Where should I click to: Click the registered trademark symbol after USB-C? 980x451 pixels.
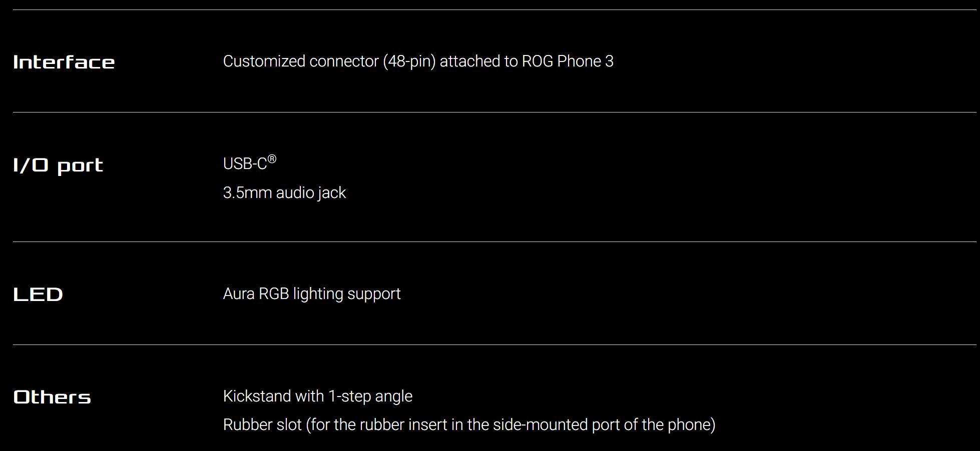click(x=272, y=159)
